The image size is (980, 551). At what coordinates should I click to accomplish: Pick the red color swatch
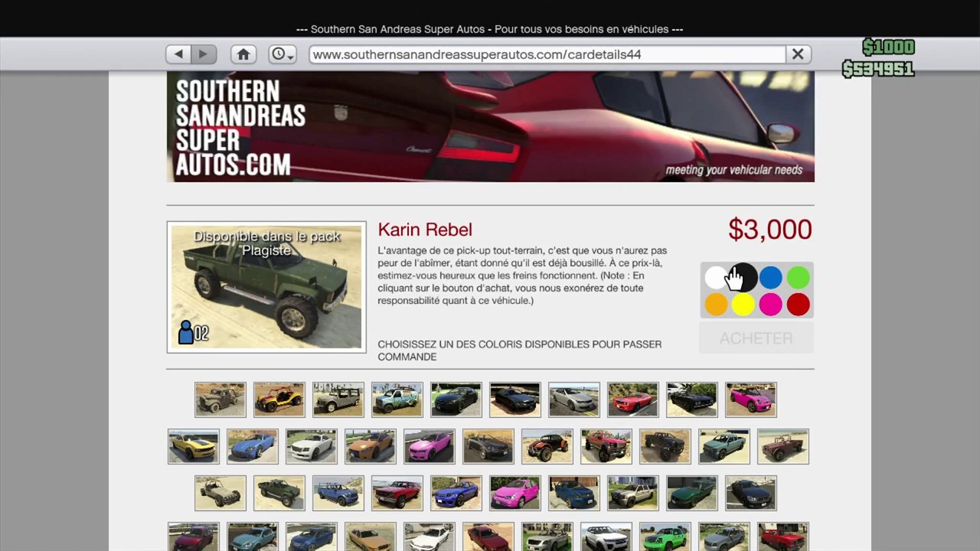tap(798, 305)
